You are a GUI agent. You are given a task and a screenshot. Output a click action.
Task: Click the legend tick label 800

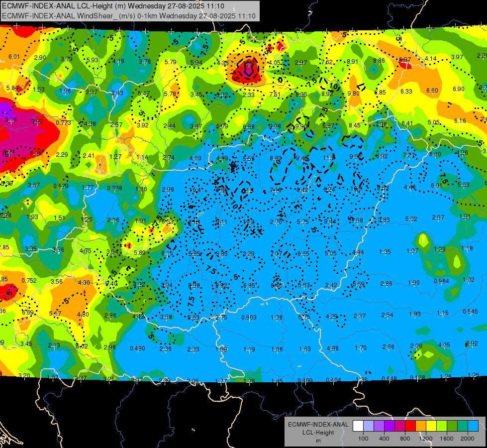(405, 439)
